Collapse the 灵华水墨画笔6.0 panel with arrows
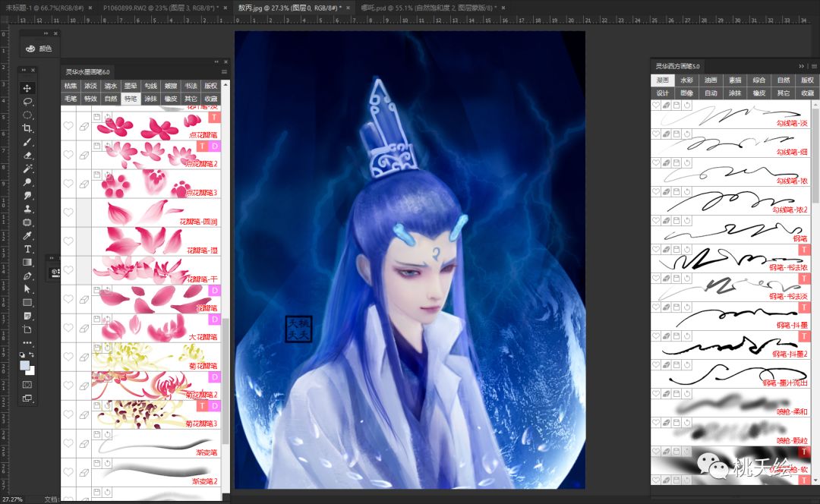 216,61
